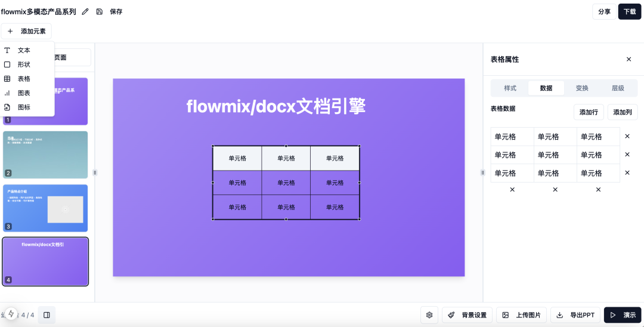The width and height of the screenshot is (644, 327).
Task: Click the right panel resize handle
Action: [x=482, y=172]
